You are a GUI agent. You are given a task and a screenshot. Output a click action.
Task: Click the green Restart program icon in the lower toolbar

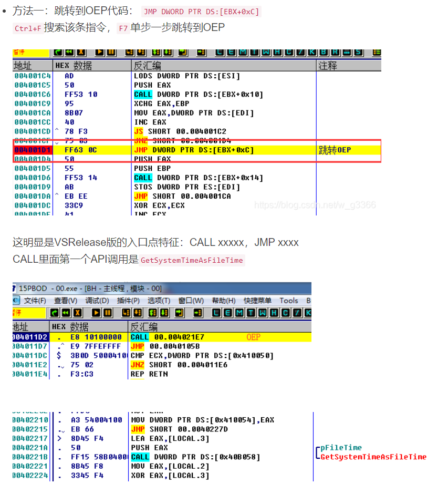tap(55, 313)
